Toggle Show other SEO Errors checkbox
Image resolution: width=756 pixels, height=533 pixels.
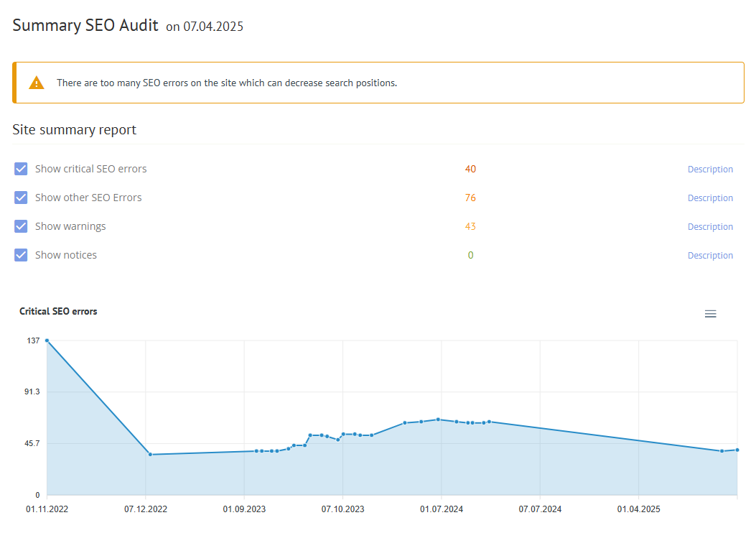pyautogui.click(x=21, y=198)
